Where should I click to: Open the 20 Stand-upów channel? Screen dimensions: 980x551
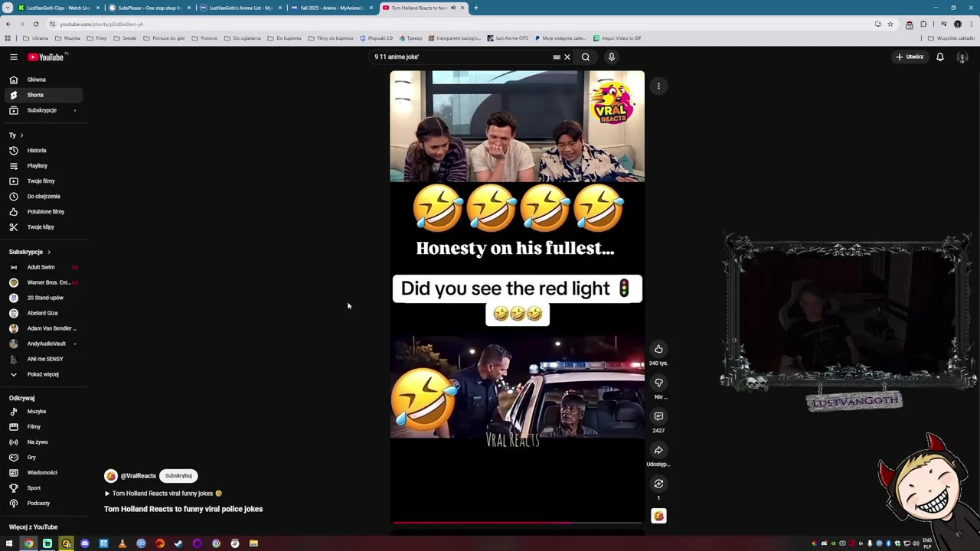(x=44, y=298)
